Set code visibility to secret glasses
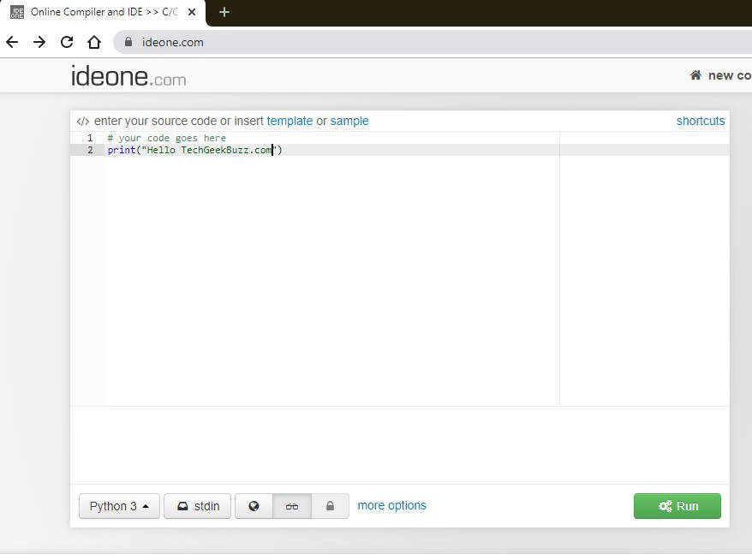This screenshot has height=560, width=752. point(292,506)
